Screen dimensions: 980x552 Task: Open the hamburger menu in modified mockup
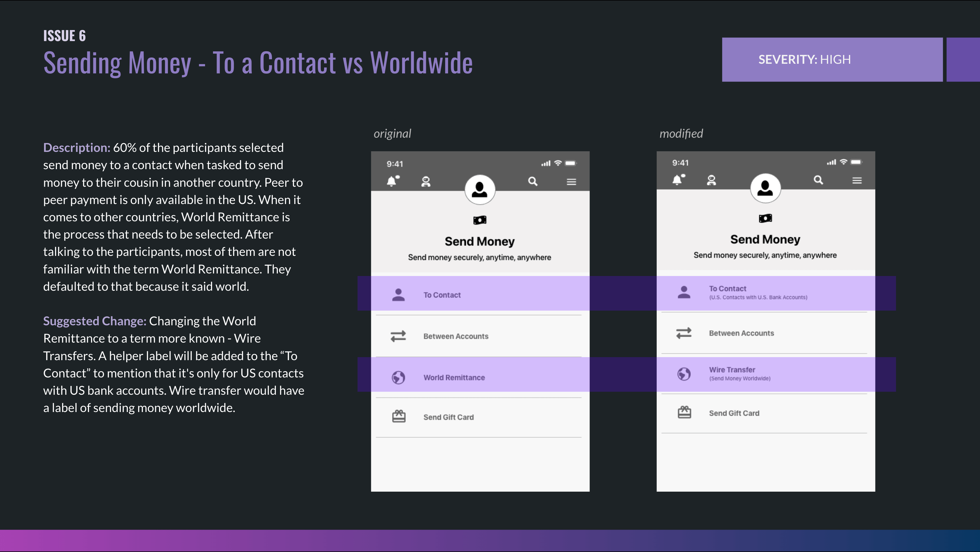(x=857, y=180)
